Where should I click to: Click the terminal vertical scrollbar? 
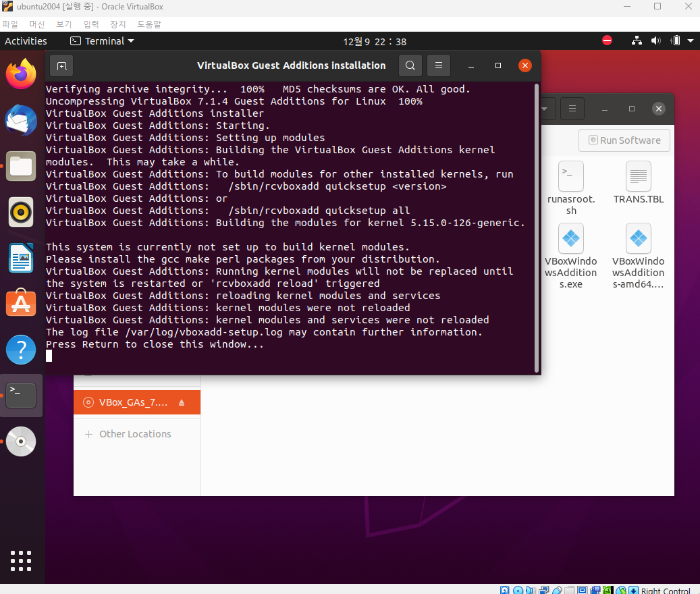[537, 227]
